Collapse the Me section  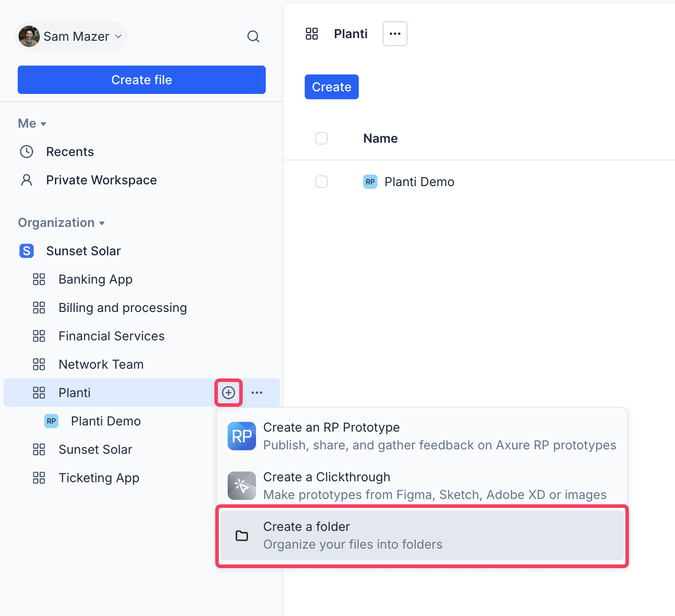[x=32, y=123]
